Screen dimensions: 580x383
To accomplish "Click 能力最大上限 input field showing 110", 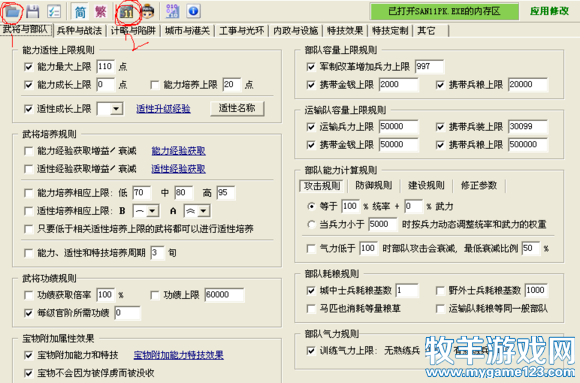I will 105,67.
